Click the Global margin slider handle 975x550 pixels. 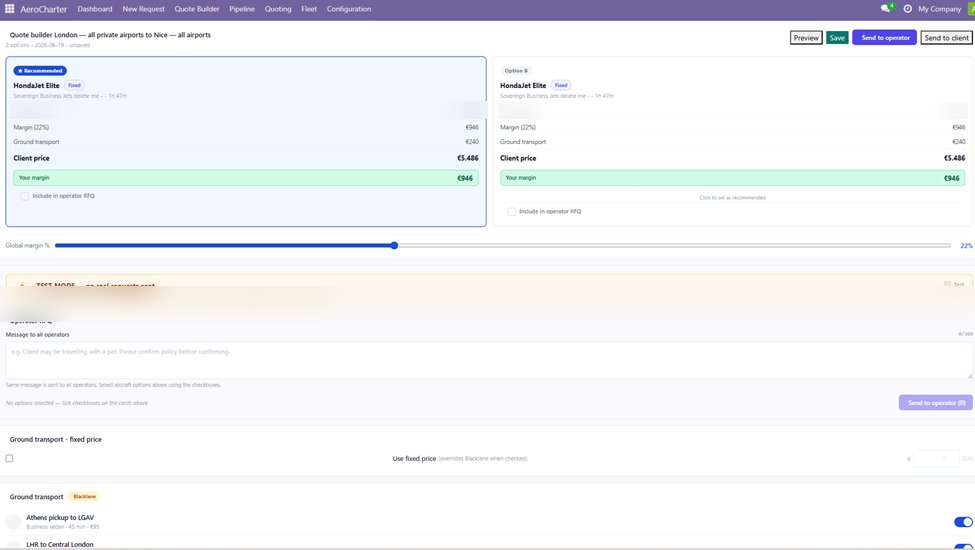click(394, 245)
